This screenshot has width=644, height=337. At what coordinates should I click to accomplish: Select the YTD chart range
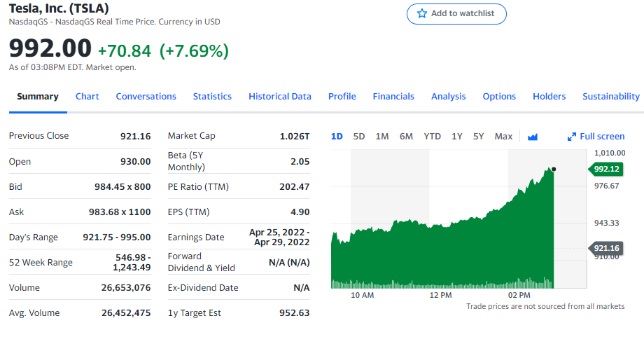433,137
